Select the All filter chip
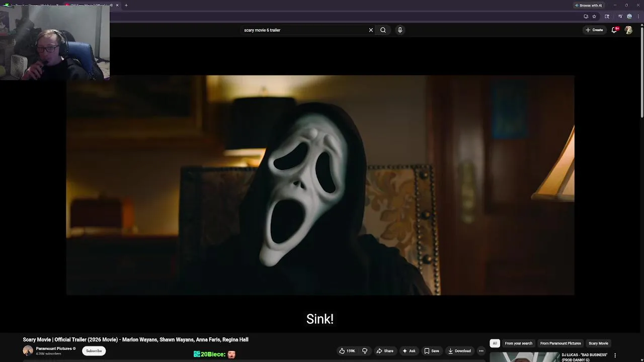This screenshot has height=362, width=644. [x=495, y=343]
